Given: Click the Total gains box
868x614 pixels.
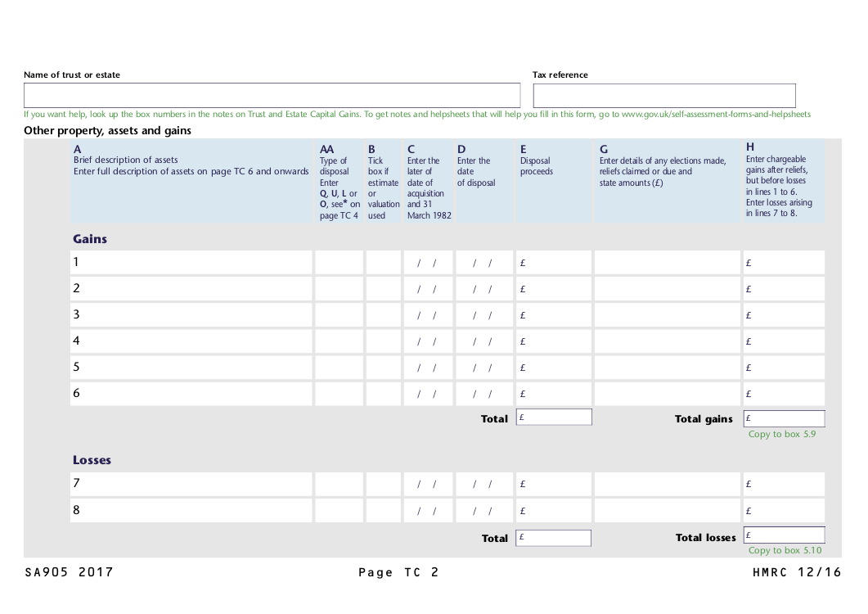Looking at the screenshot, I should pyautogui.click(x=784, y=418).
